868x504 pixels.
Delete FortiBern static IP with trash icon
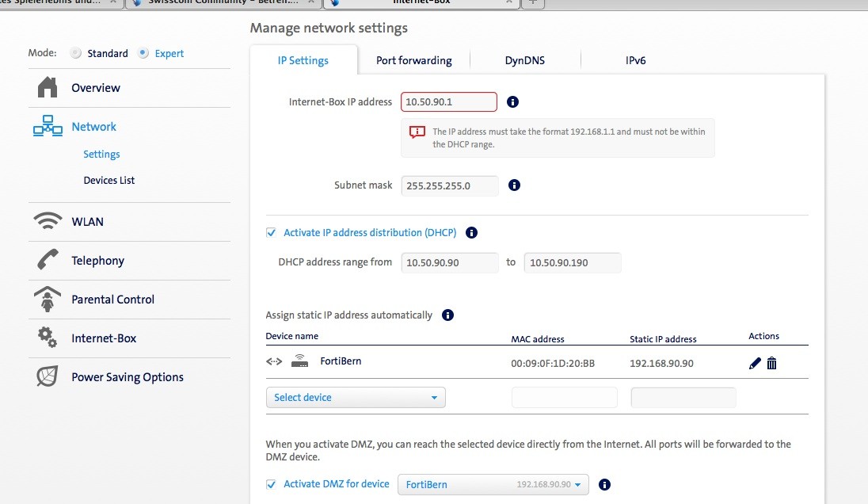(771, 363)
